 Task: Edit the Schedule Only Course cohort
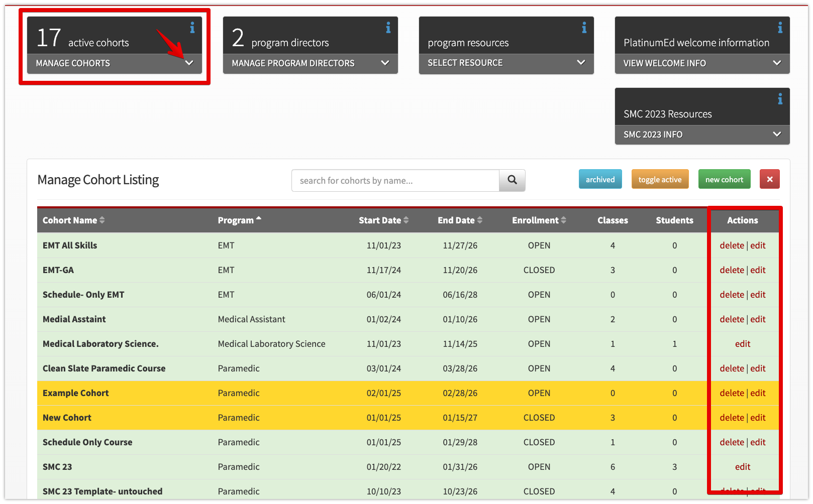(758, 442)
